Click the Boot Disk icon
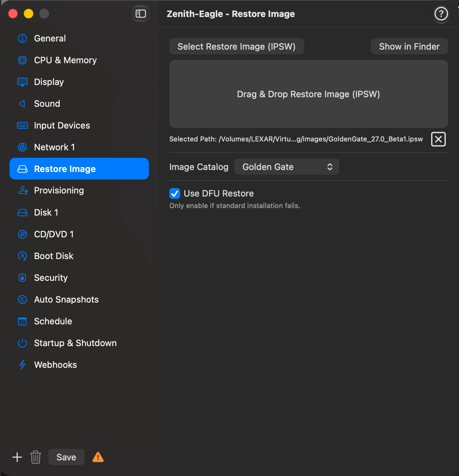 click(22, 256)
